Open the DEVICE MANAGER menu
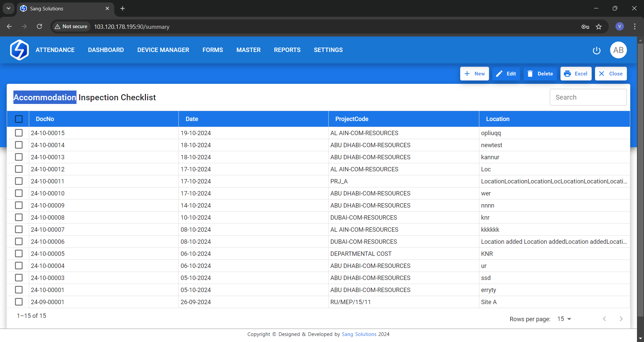The image size is (644, 342). point(163,50)
